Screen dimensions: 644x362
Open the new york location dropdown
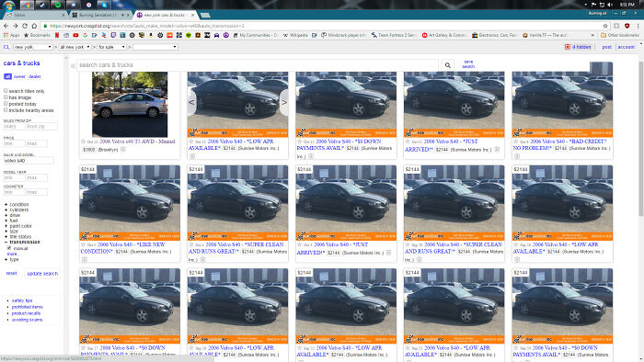[x=32, y=47]
